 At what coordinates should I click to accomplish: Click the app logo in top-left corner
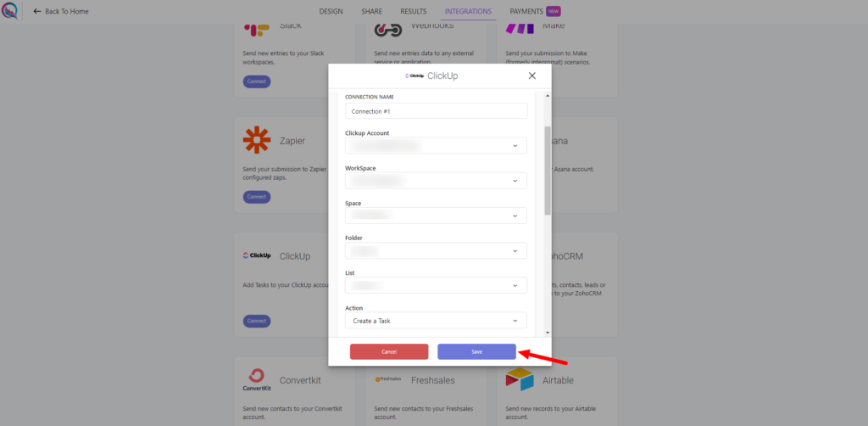point(9,11)
